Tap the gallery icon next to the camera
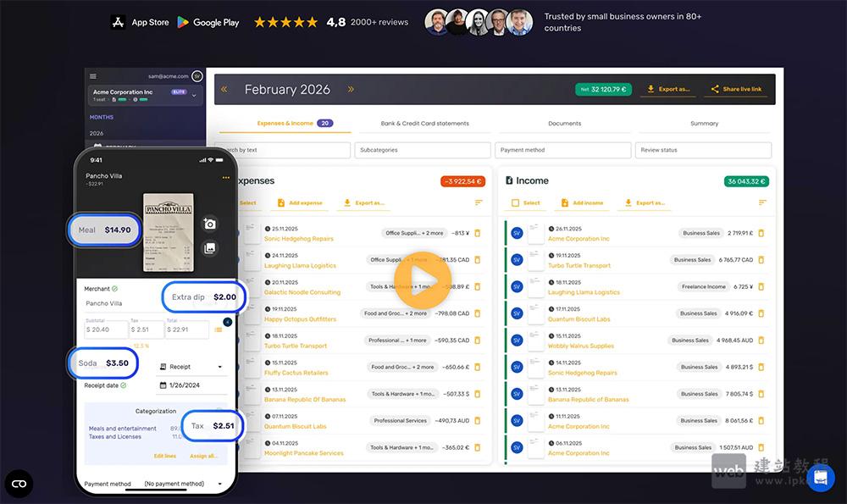This screenshot has height=504, width=847. coord(211,247)
